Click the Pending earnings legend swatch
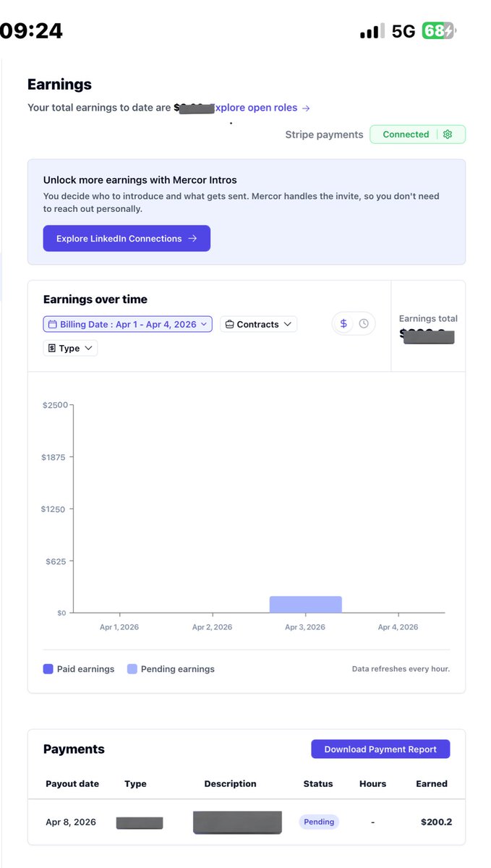The image size is (491, 868). click(x=132, y=669)
